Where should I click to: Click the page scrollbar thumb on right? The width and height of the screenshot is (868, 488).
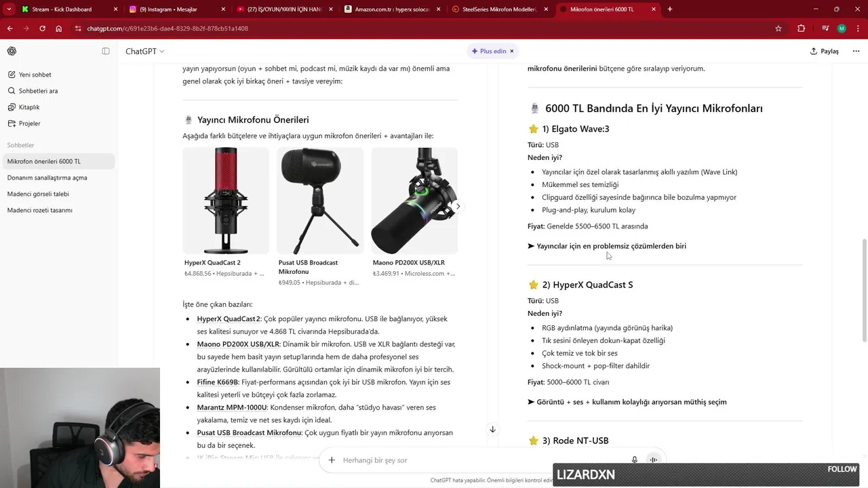tap(864, 290)
